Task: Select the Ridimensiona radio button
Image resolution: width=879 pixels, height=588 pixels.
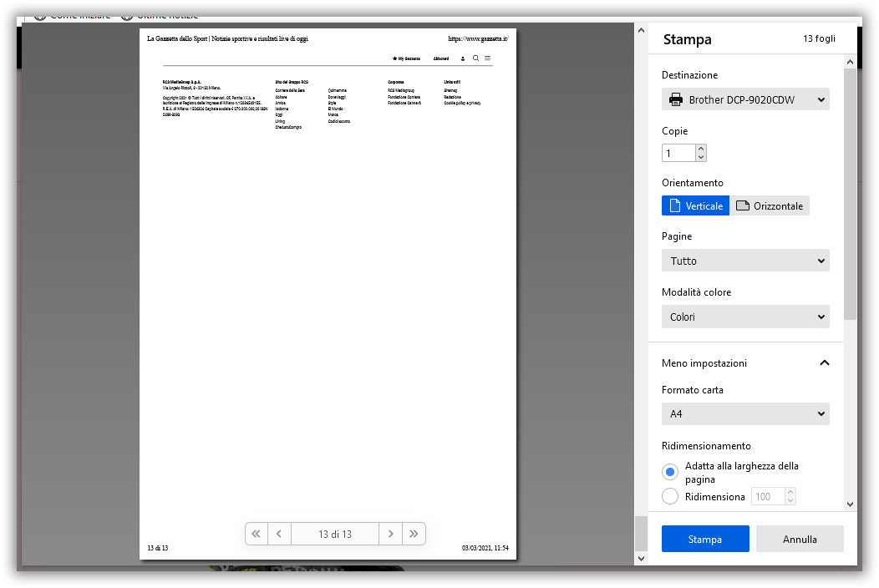Action: [x=670, y=497]
